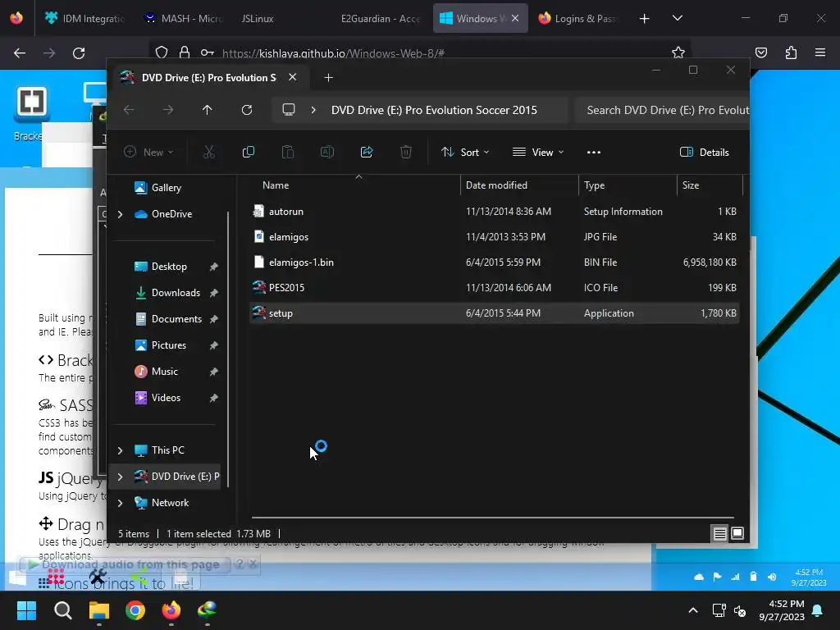
Task: Open the See more ellipsis menu
Action: (594, 152)
